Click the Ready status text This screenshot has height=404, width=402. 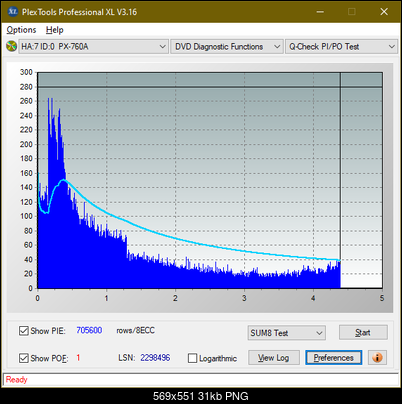(16, 379)
